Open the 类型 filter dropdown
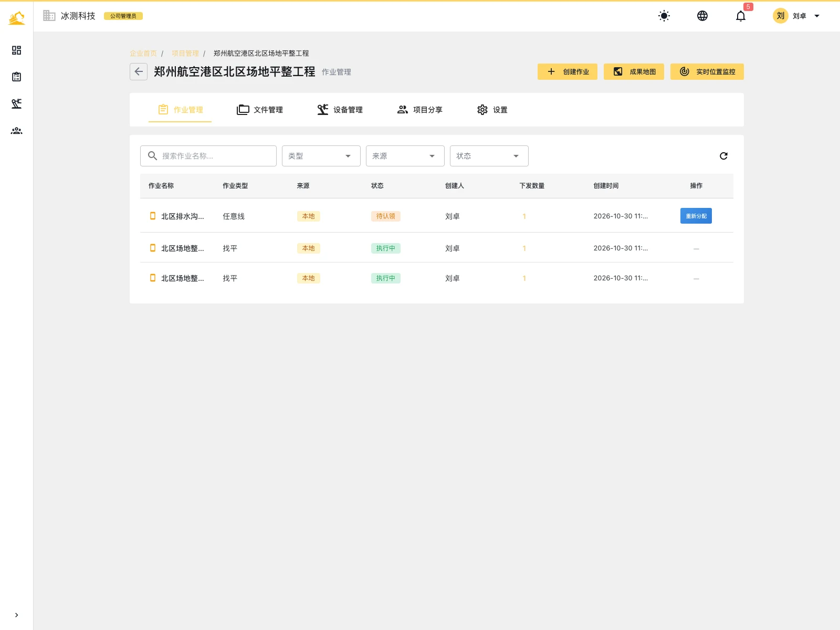This screenshot has height=630, width=840. (x=321, y=156)
